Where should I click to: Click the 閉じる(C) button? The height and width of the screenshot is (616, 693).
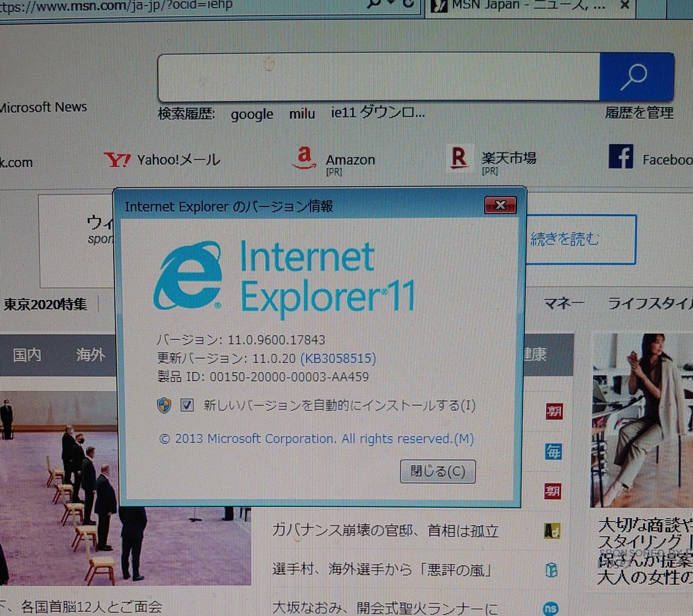[438, 471]
